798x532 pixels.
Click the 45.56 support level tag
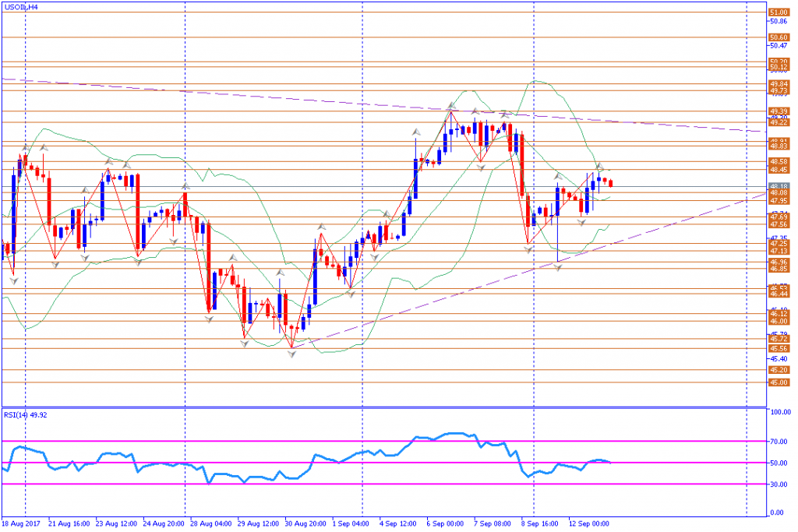(779, 349)
